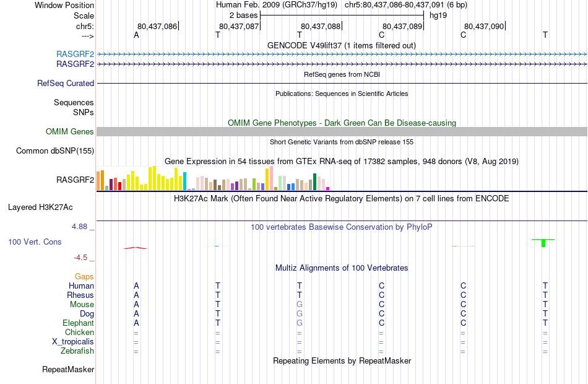588x384 pixels.
Task: Click the magenta last bar in GTEx chart
Action: 328,189
